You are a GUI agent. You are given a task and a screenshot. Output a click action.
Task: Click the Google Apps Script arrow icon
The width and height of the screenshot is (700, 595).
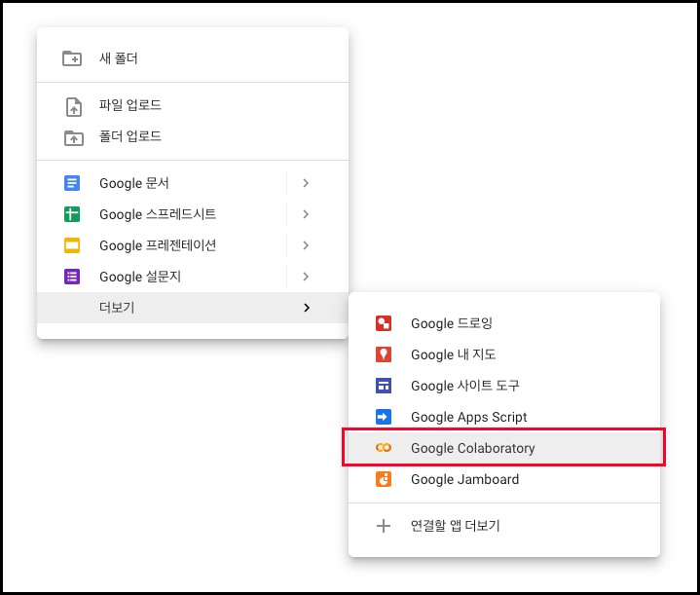(x=384, y=417)
